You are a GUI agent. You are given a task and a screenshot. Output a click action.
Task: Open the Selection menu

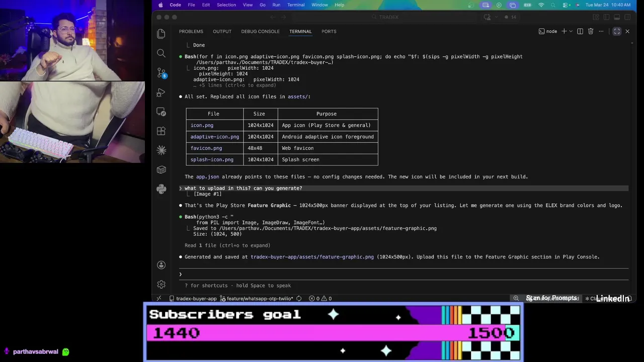pos(226,5)
